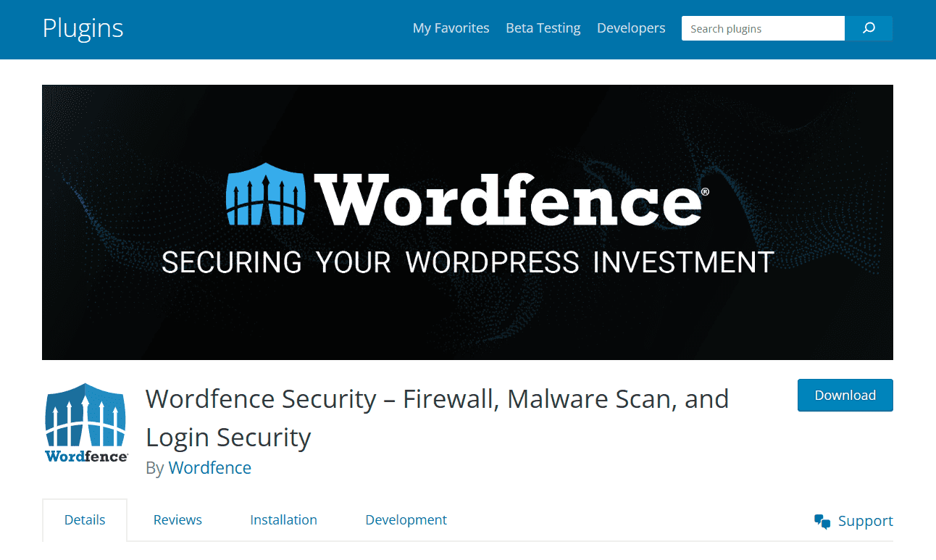
Task: Open the Plugins home heading link
Action: coord(83,28)
